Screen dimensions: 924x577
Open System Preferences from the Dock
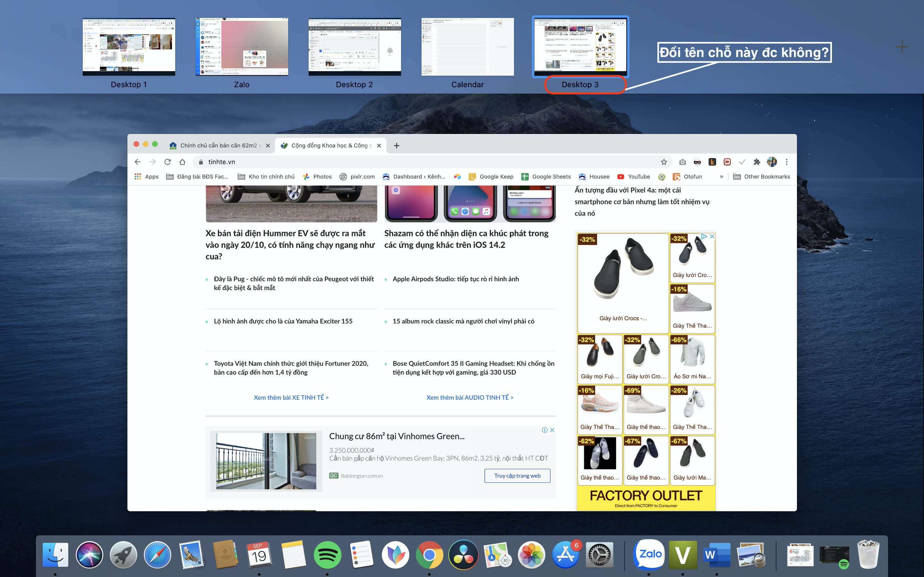pos(599,555)
